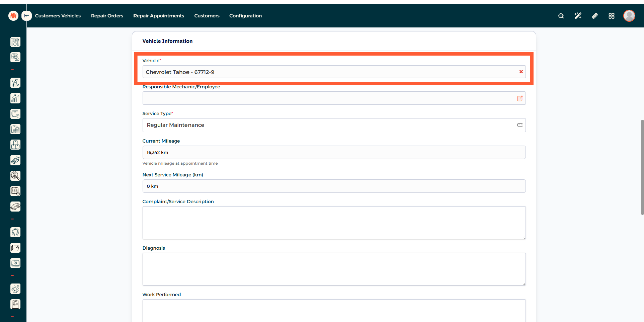Click the stacked boxes inventory sidebar icon

tap(15, 145)
